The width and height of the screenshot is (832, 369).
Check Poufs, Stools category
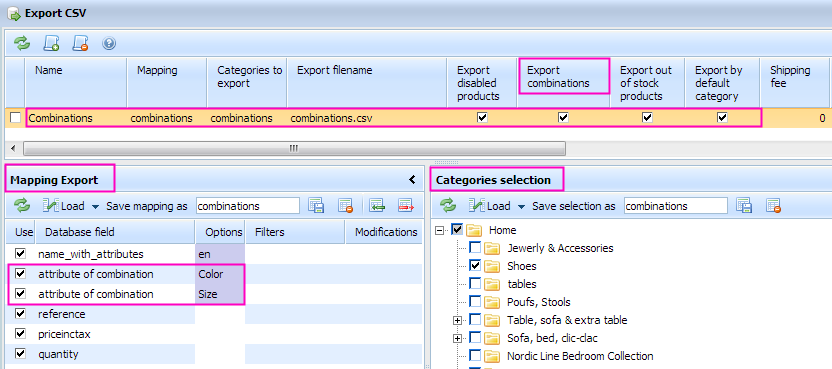(475, 301)
